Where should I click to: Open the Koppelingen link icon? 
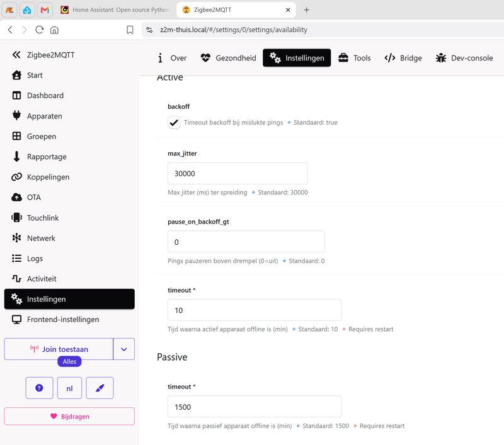point(16,177)
